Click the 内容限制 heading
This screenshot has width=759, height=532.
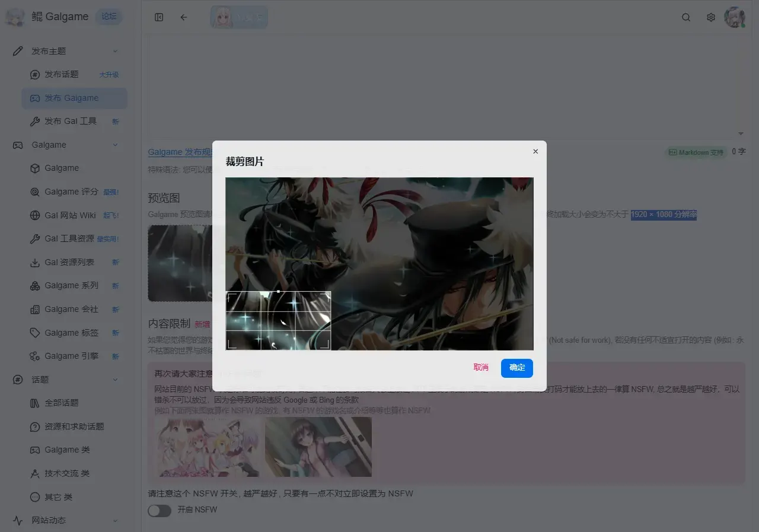(x=169, y=324)
